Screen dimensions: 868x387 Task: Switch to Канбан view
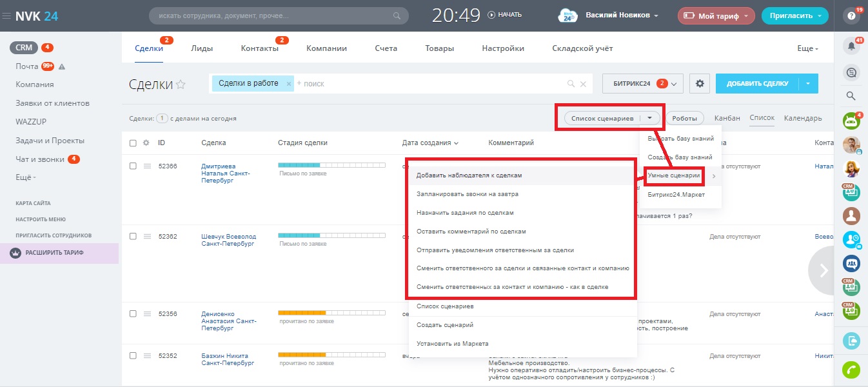pos(727,118)
